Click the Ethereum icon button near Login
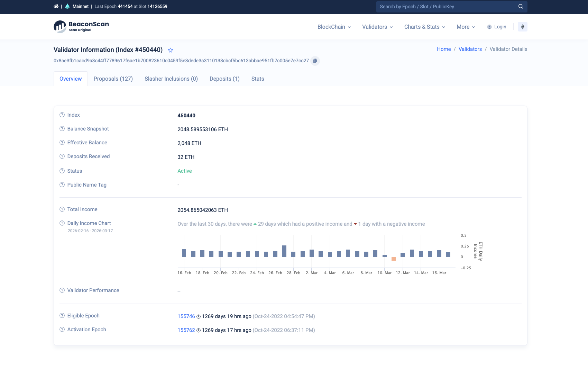The width and height of the screenshot is (588, 378). pos(523,27)
